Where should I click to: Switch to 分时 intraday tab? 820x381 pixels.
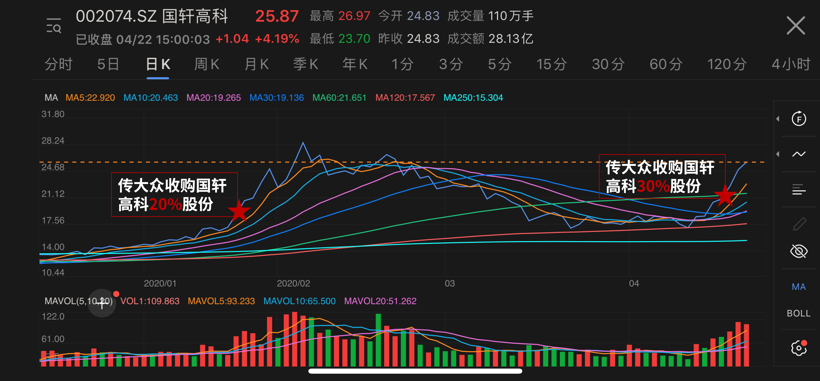[59, 64]
